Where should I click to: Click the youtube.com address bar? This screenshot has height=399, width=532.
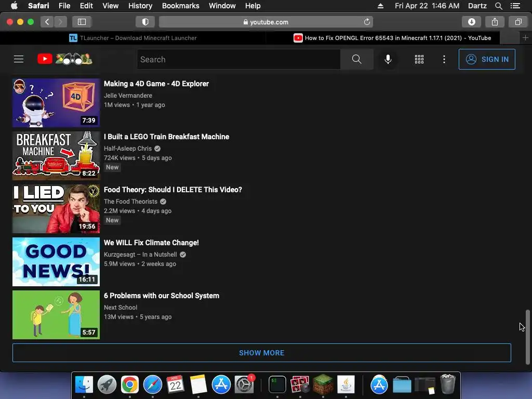266,22
